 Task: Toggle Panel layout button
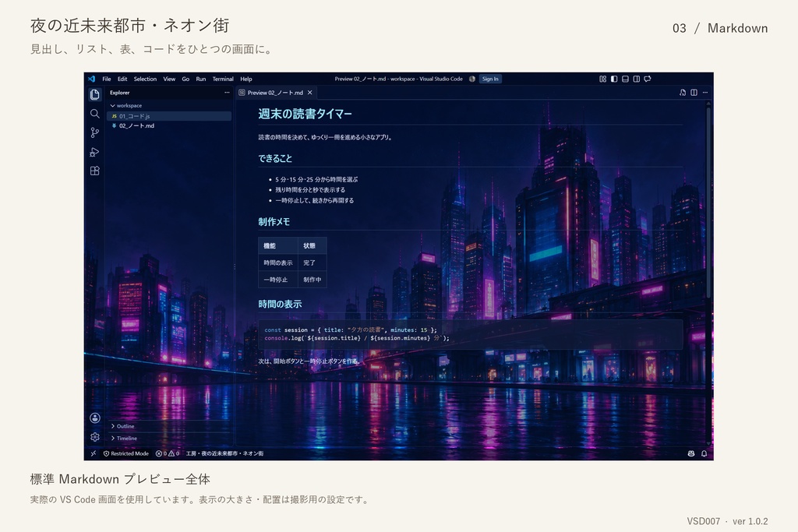(626, 79)
